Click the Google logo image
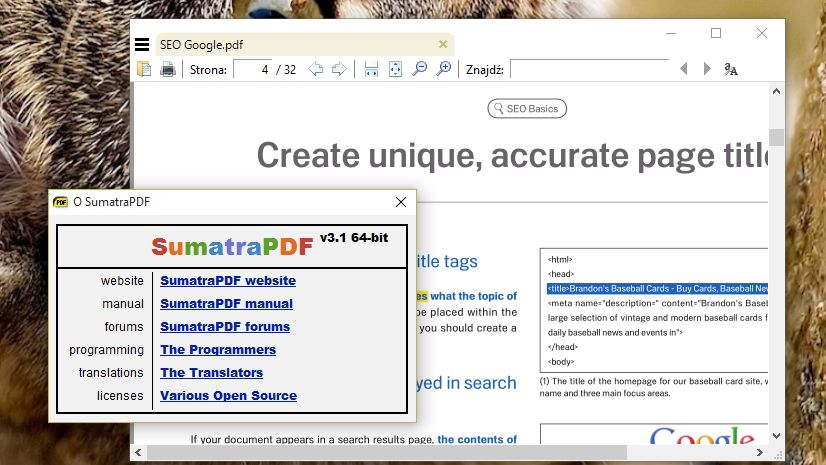Screen dimensions: 826x465 pos(702,436)
